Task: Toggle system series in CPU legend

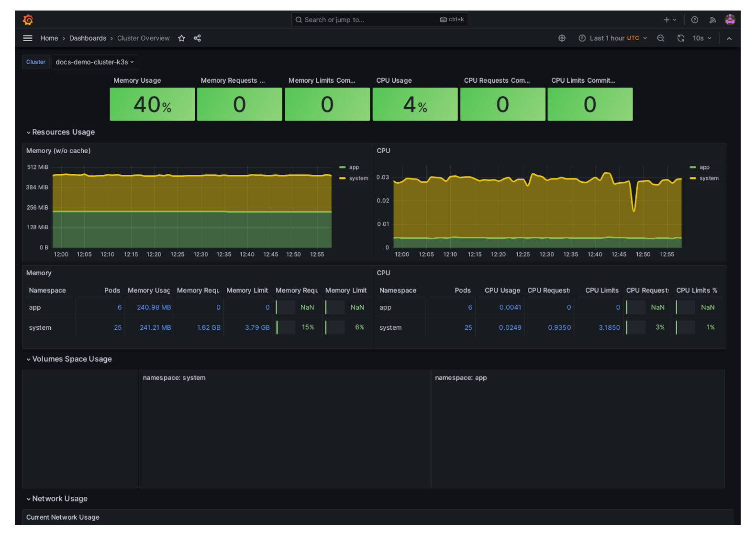Action: click(709, 179)
